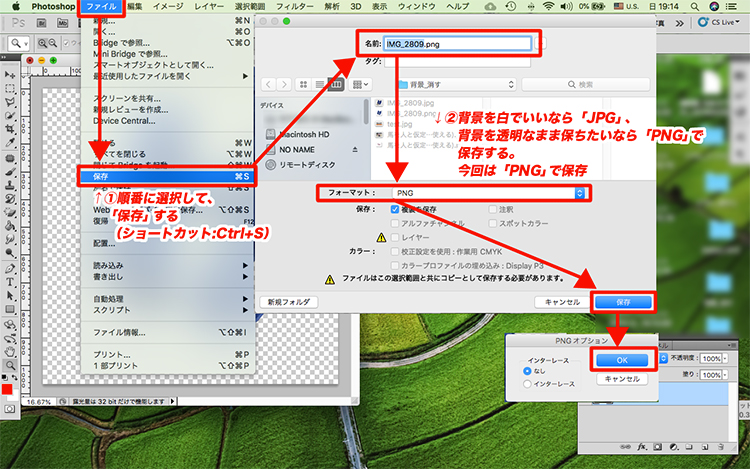This screenshot has height=469, width=750.
Task: Click the add layer mask icon
Action: [658, 447]
